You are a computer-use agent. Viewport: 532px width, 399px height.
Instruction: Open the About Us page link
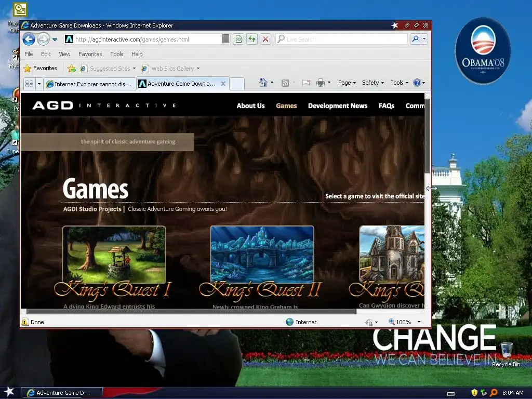click(250, 106)
